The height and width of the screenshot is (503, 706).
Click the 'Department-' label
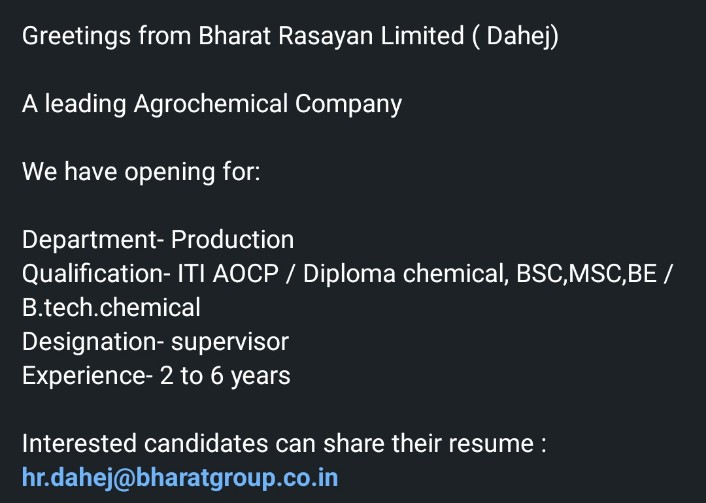click(x=93, y=240)
